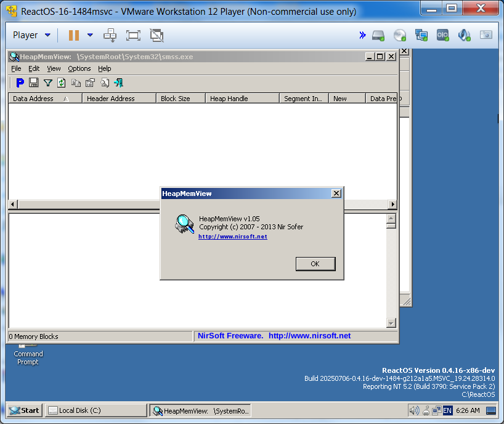The height and width of the screenshot is (424, 504).
Task: Click the Refresh toolbar icon
Action: tap(62, 83)
